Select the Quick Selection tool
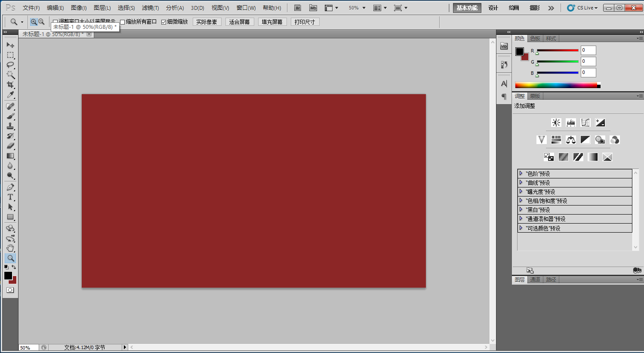 coord(10,75)
